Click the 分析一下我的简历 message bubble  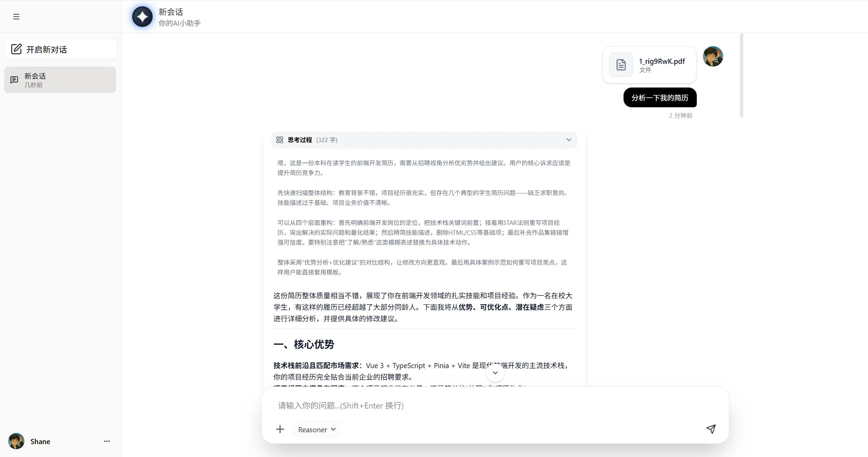point(660,97)
